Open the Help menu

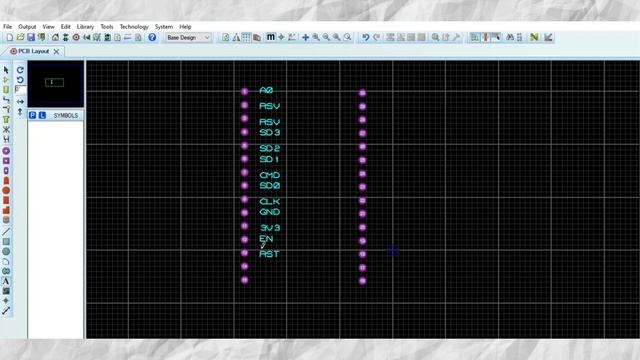click(185, 27)
